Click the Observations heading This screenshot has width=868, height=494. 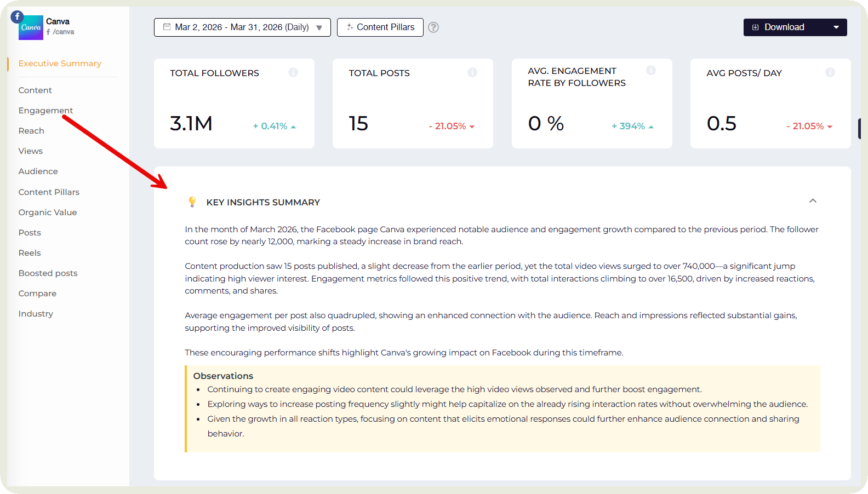pyautogui.click(x=223, y=376)
